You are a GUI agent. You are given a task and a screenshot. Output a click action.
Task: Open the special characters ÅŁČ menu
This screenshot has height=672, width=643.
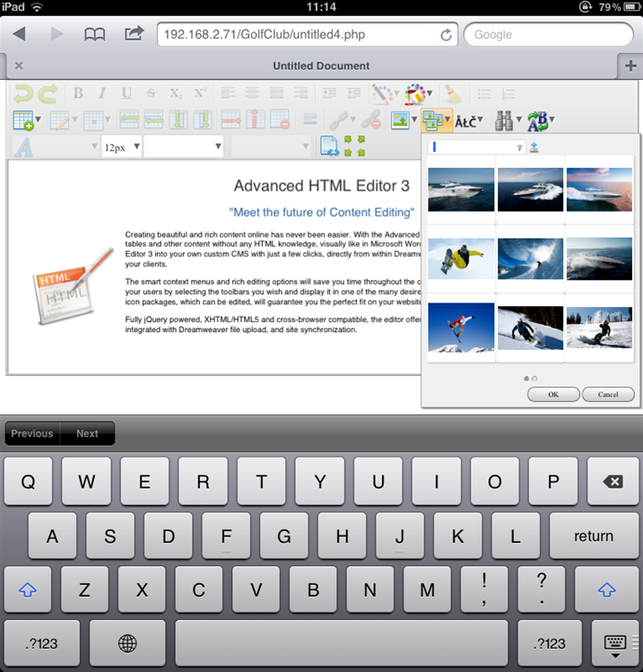point(469,122)
